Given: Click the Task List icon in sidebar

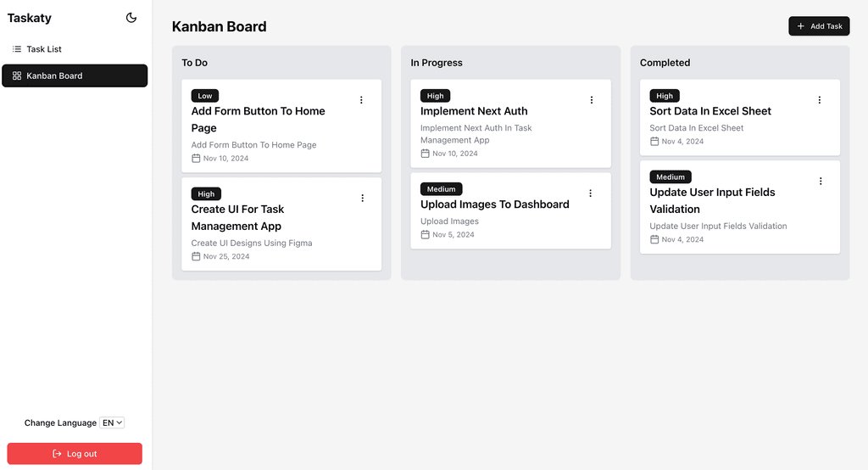Looking at the screenshot, I should 17,49.
